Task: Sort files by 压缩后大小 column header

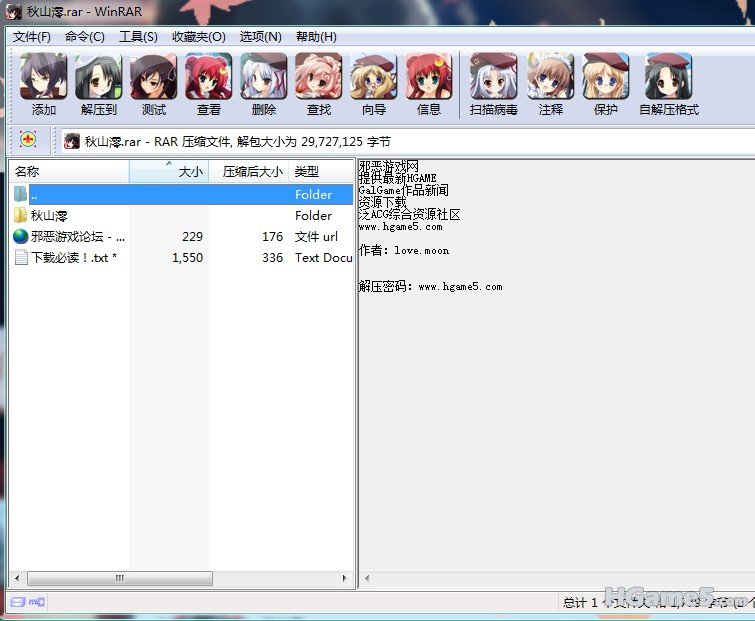Action: (248, 171)
